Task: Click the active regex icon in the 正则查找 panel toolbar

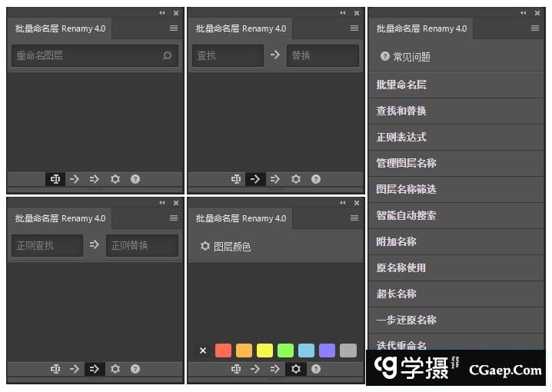Action: click(x=95, y=369)
